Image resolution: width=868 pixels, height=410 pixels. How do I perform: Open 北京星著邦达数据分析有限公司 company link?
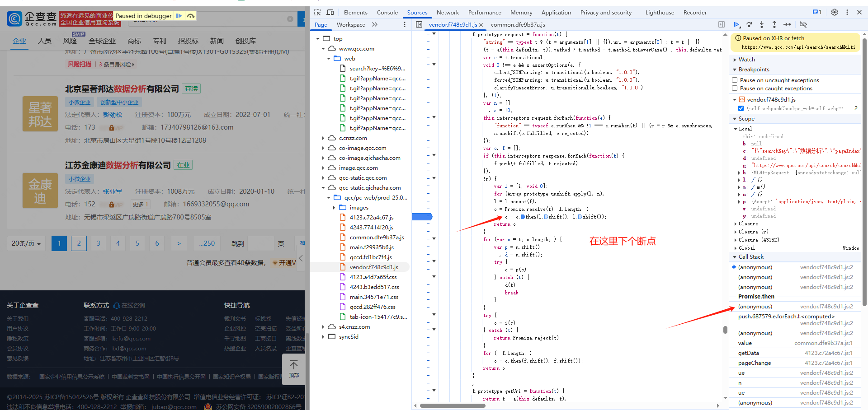tap(122, 89)
